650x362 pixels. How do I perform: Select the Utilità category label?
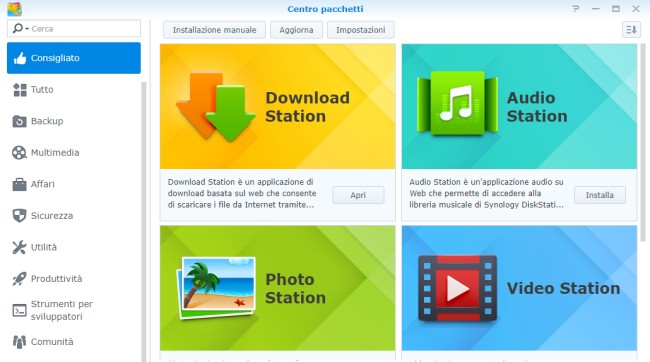coord(44,247)
